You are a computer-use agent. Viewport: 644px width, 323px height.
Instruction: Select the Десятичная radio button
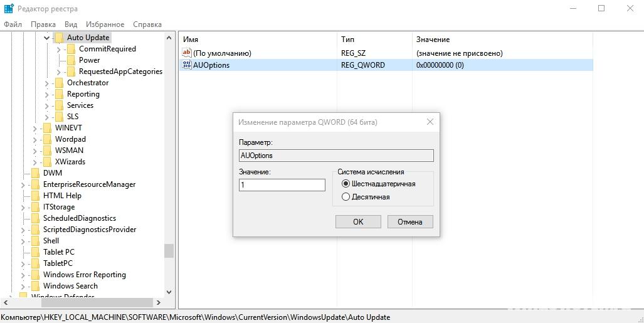tap(346, 197)
